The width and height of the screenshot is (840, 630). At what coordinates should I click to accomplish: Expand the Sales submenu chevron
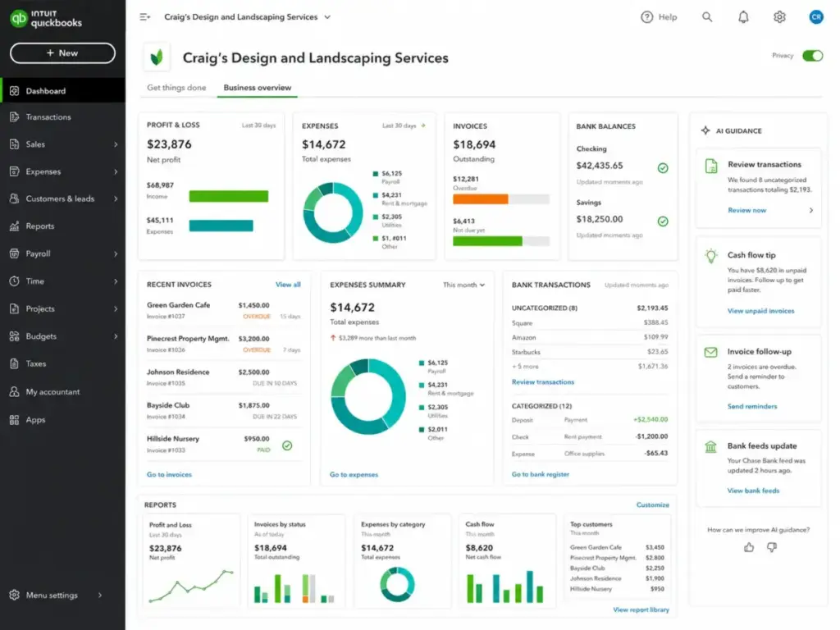pyautogui.click(x=116, y=144)
